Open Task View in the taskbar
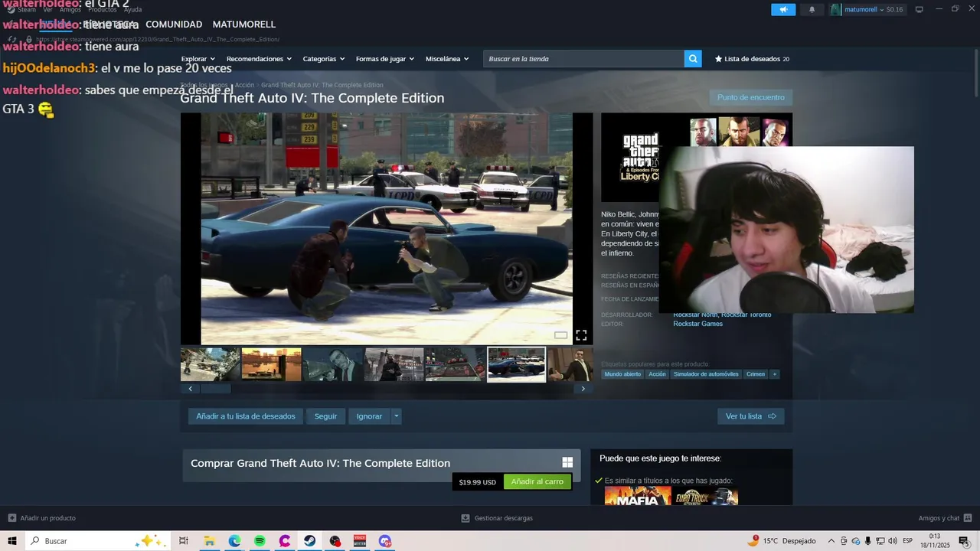The width and height of the screenshot is (980, 551). tap(184, 541)
